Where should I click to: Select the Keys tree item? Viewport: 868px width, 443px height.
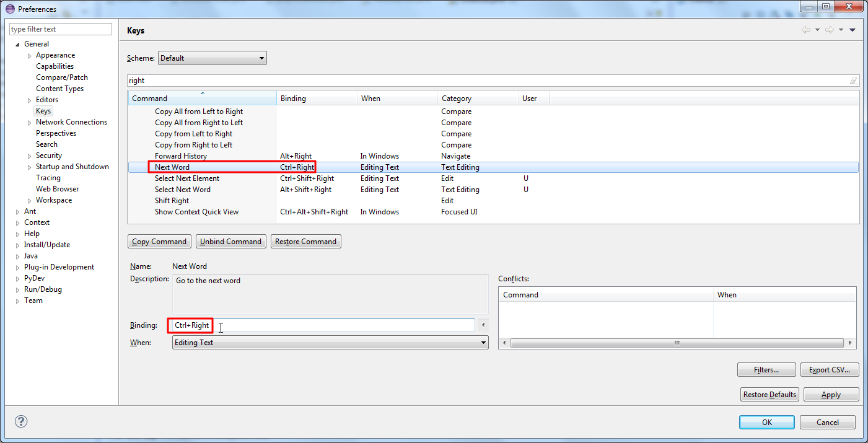(x=43, y=111)
